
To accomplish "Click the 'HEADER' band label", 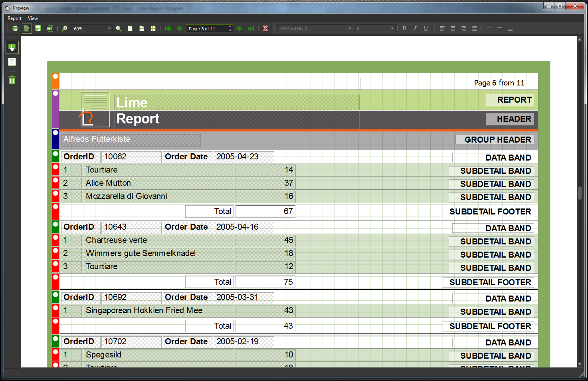I will (510, 119).
